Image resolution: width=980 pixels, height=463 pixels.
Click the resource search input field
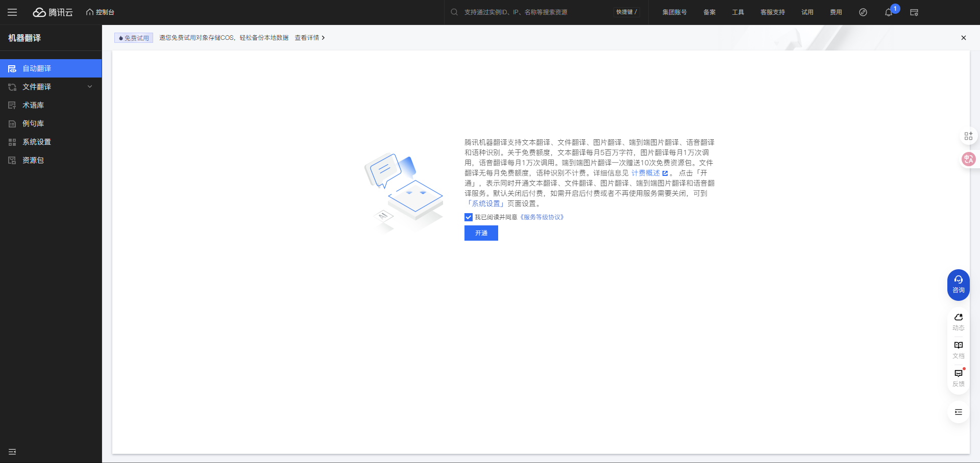(x=531, y=12)
